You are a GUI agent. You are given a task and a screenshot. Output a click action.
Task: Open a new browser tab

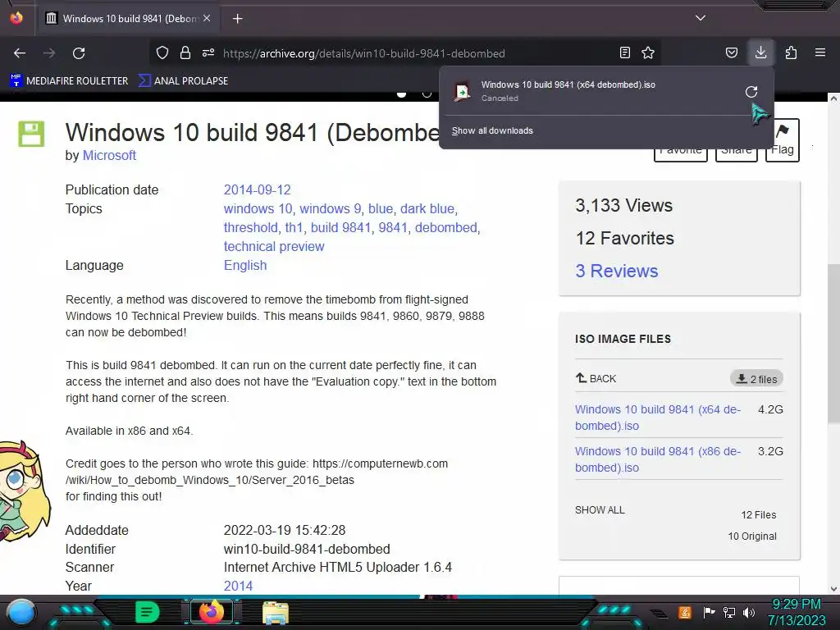pos(237,19)
